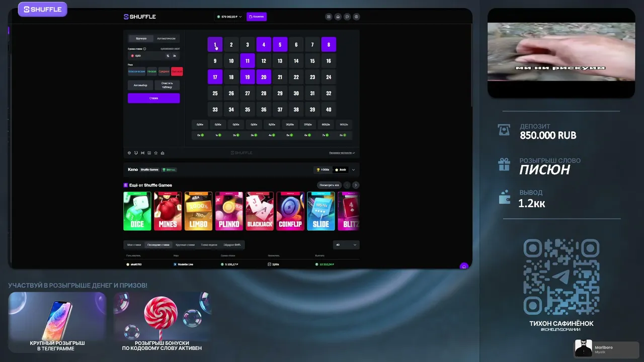Image resolution: width=644 pixels, height=362 pixels.
Task: Open the Mines game thumbnail
Action: [x=168, y=211]
